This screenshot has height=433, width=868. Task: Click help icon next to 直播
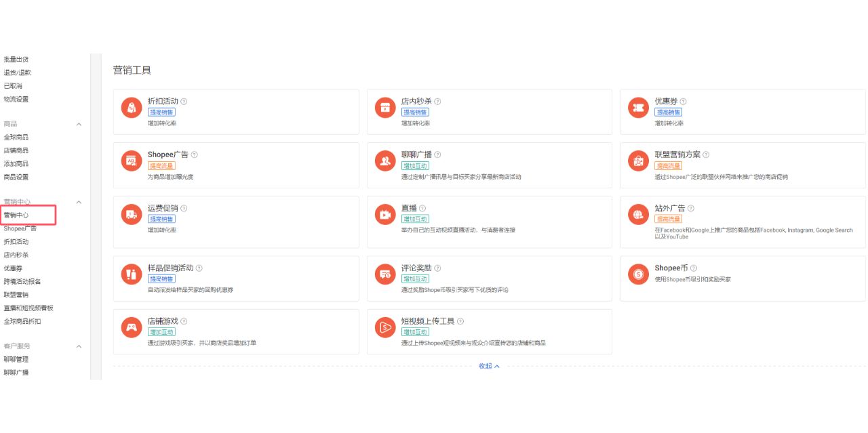click(x=422, y=209)
